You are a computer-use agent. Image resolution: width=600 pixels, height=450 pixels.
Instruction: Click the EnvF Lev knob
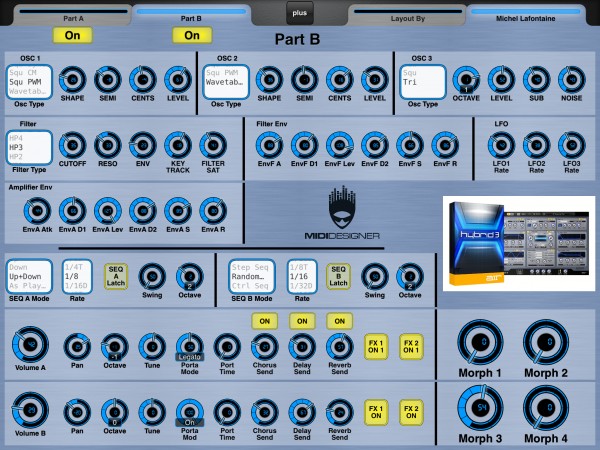click(339, 145)
